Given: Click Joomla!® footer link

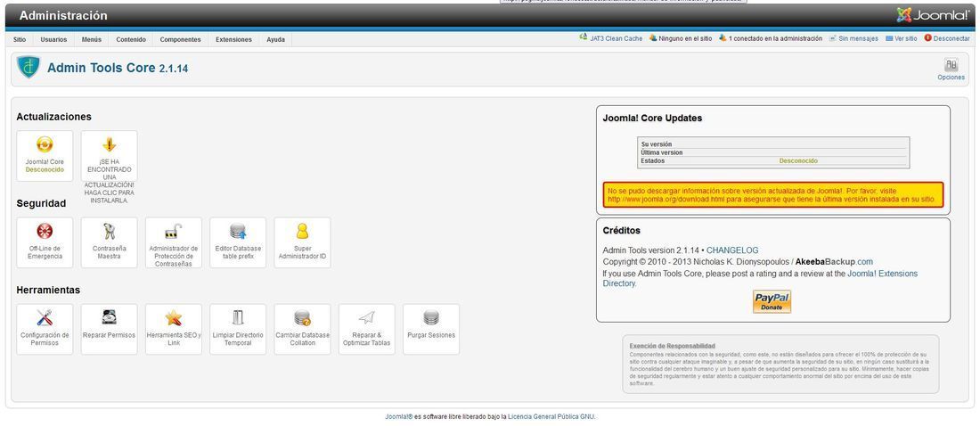Looking at the screenshot, I should [399, 416].
